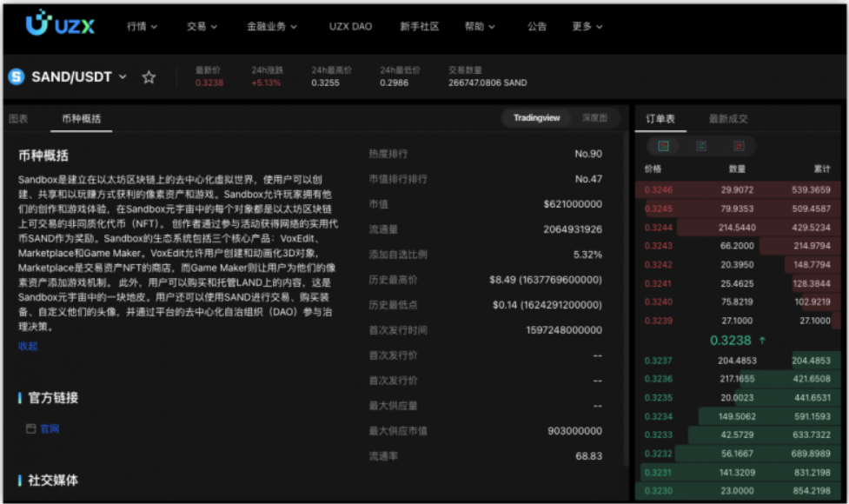This screenshot has height=504, width=849.
Task: Select sell order at price 0.3244
Action: tap(738, 228)
